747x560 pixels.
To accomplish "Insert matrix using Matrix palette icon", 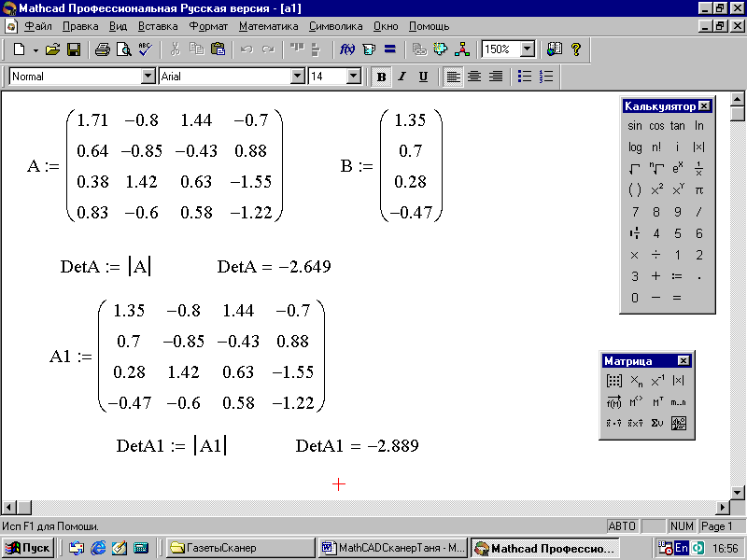I will click(x=614, y=381).
